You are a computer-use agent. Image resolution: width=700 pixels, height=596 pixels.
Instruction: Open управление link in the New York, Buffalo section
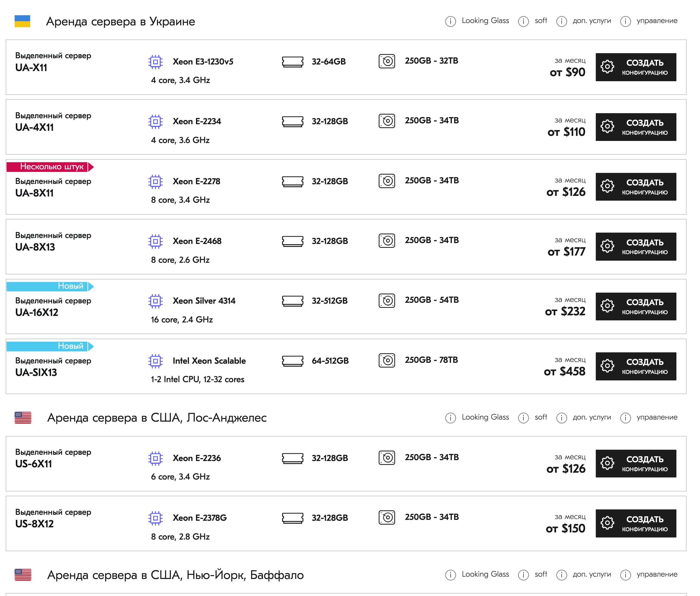pyautogui.click(x=657, y=575)
